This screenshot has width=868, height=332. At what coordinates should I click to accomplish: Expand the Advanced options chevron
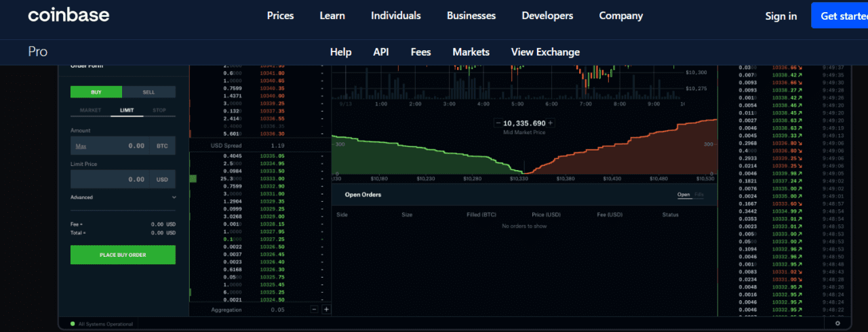click(x=174, y=197)
